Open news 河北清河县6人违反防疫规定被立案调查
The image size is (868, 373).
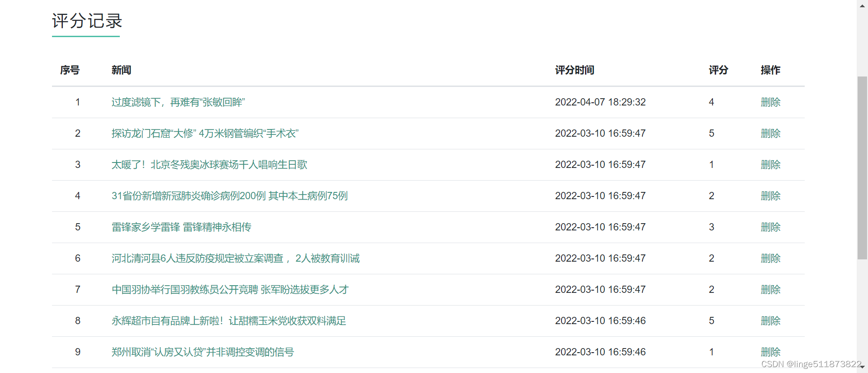(x=236, y=258)
